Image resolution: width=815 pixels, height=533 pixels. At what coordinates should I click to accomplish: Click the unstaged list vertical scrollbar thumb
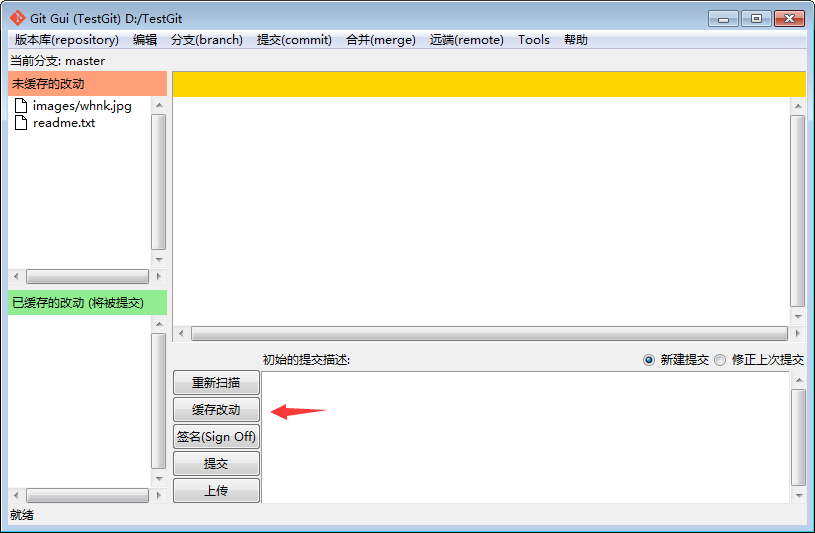point(159,182)
